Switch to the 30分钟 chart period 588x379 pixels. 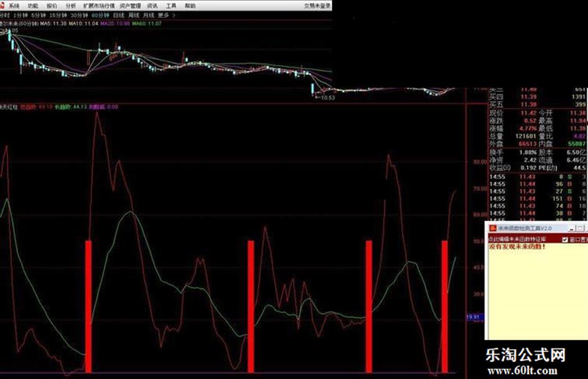tap(79, 16)
